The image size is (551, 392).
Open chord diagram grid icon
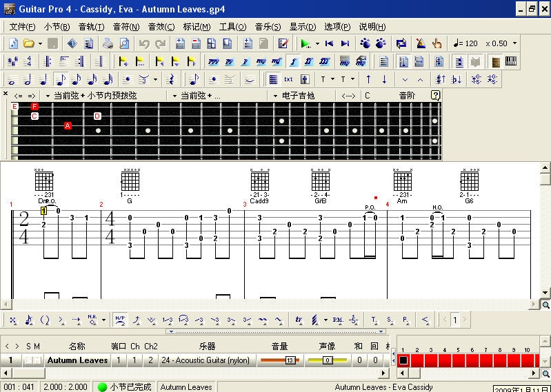pyautogui.click(x=273, y=80)
